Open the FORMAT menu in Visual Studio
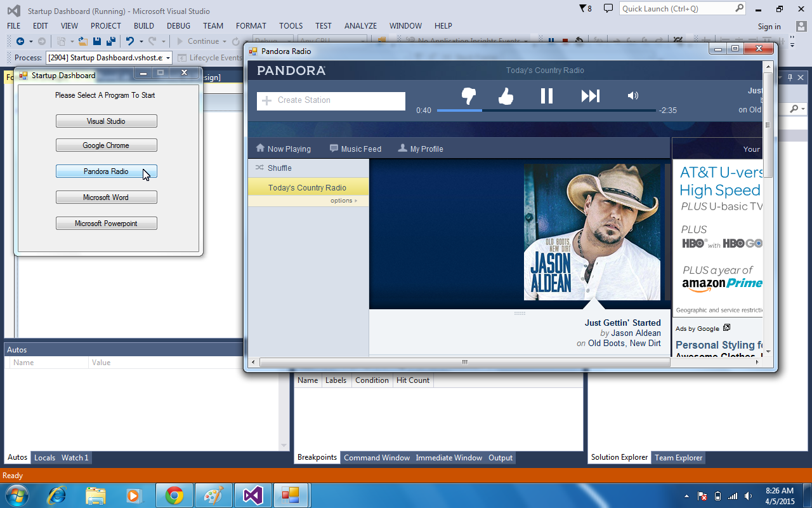 pos(251,26)
